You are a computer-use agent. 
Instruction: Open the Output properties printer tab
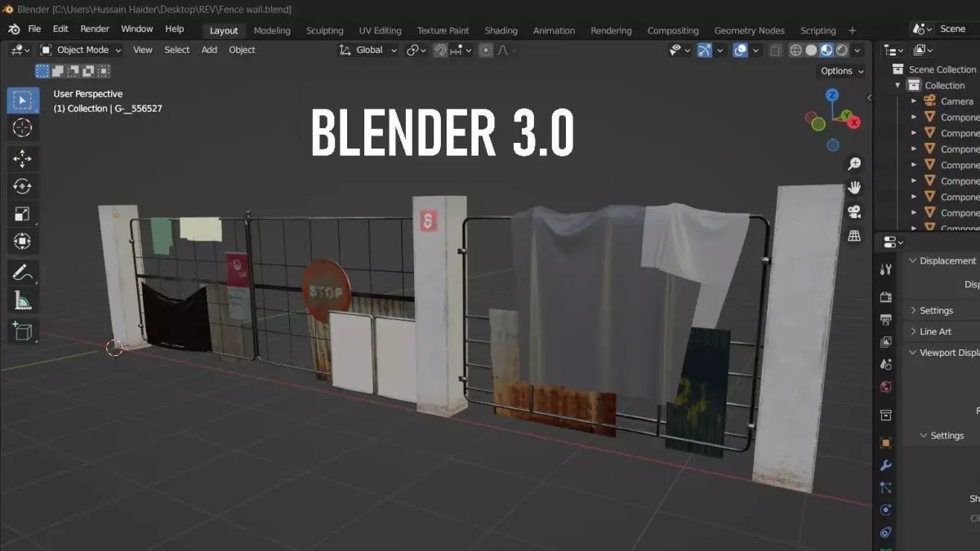point(886,319)
